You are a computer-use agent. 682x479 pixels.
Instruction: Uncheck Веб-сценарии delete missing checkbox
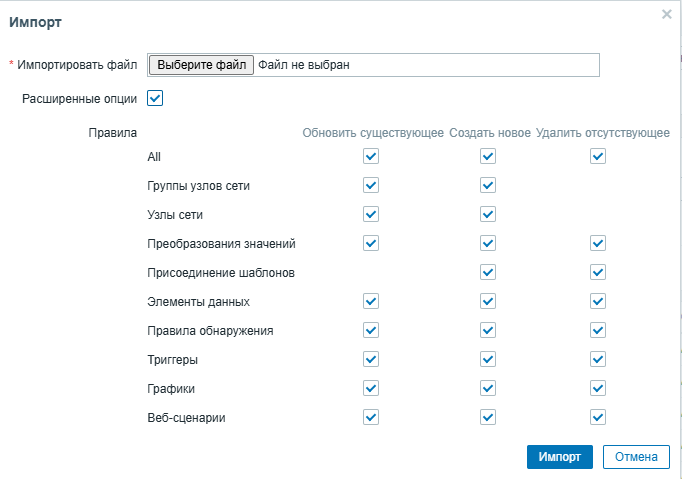(598, 417)
